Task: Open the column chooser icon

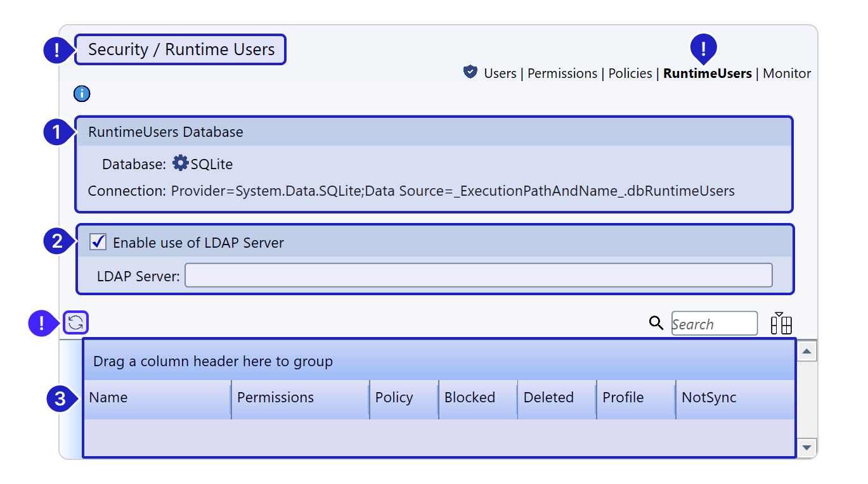Action: (x=781, y=323)
